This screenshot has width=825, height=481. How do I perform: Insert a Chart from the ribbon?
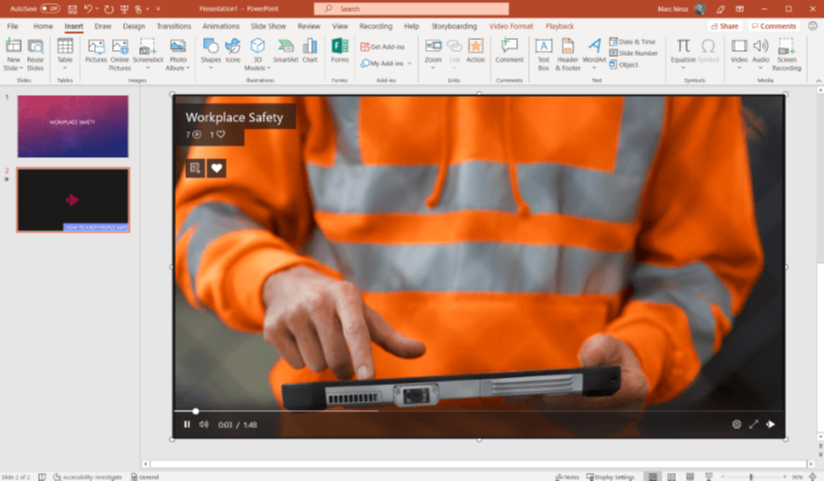(x=310, y=51)
